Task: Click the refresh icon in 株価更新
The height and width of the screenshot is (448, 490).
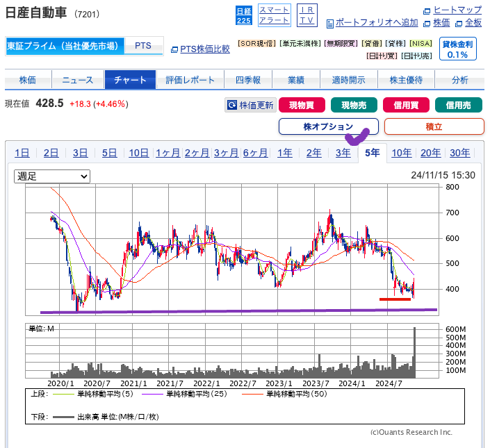Action: [232, 105]
